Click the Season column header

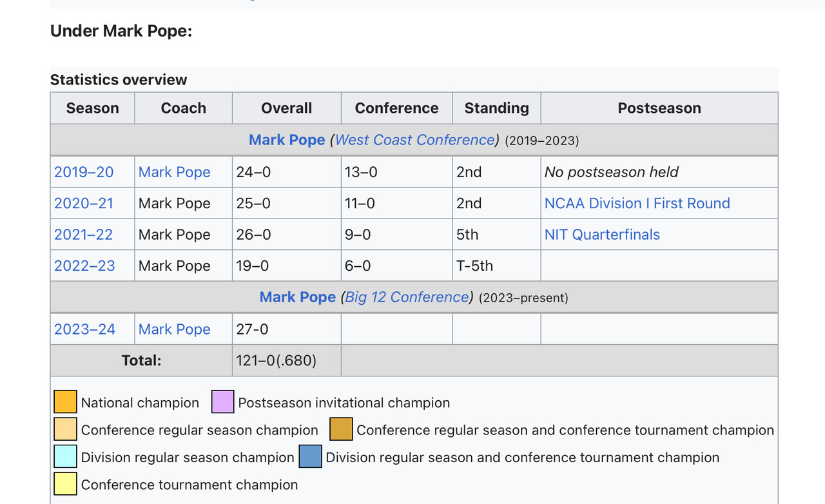pyautogui.click(x=93, y=108)
